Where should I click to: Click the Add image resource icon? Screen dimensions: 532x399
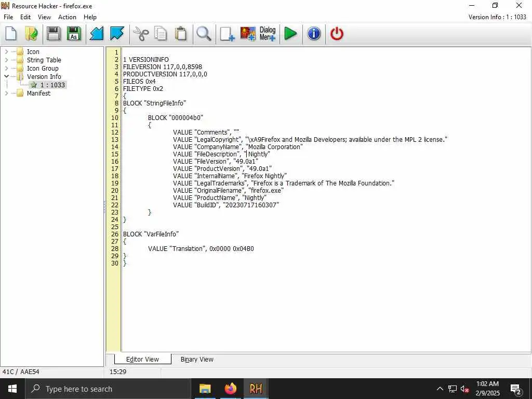[248, 34]
